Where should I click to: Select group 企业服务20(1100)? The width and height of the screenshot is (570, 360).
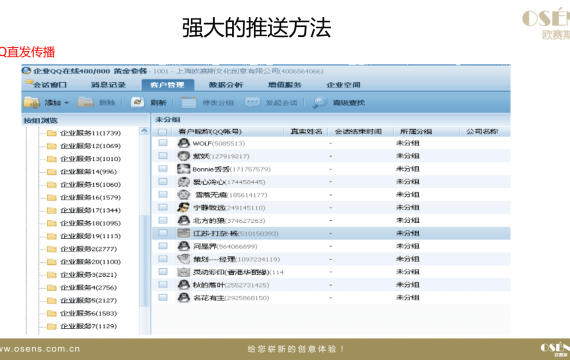(91, 262)
